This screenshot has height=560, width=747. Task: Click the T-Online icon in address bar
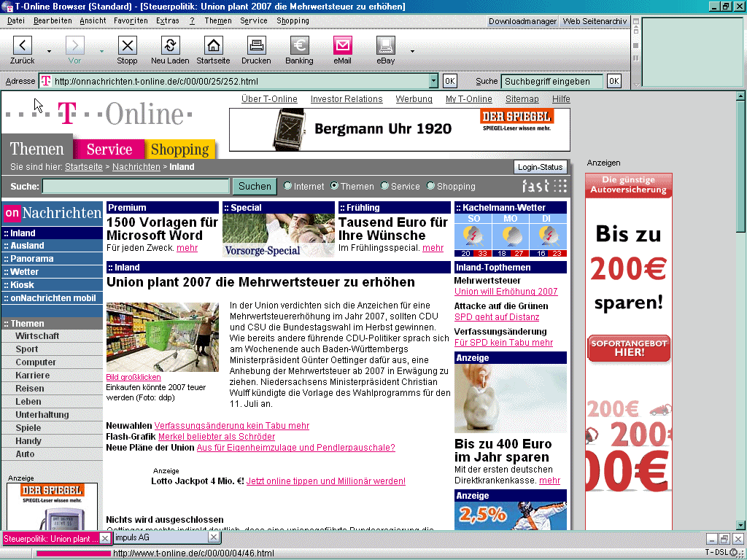click(x=46, y=81)
